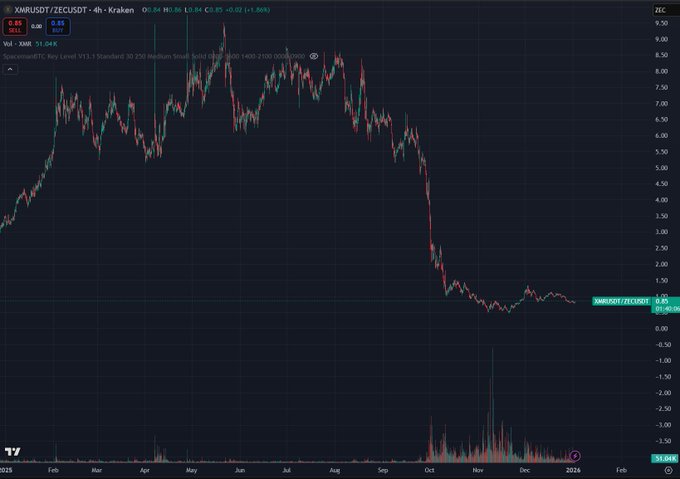
Task: Click the 6.00 price axis label
Action: tap(661, 136)
